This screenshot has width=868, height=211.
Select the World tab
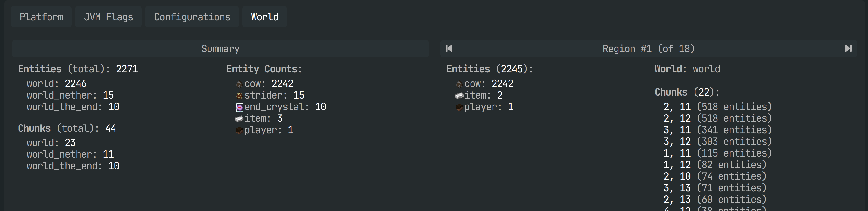265,17
